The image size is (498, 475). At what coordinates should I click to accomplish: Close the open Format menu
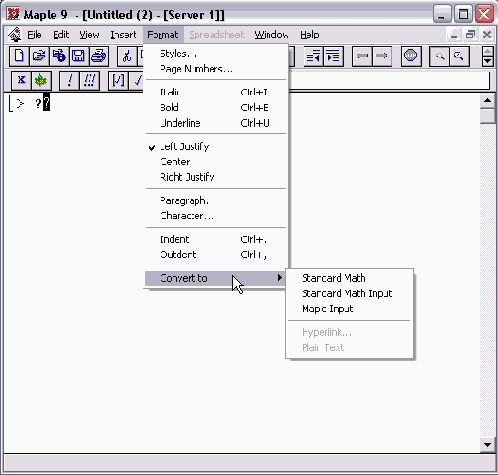pyautogui.click(x=163, y=35)
